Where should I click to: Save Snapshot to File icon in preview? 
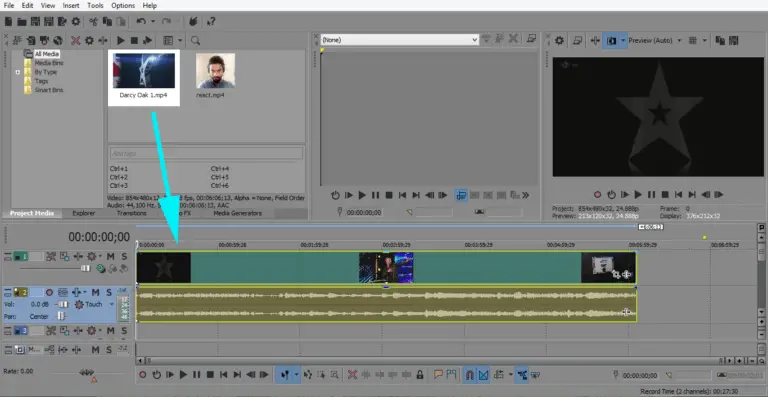pyautogui.click(x=733, y=40)
